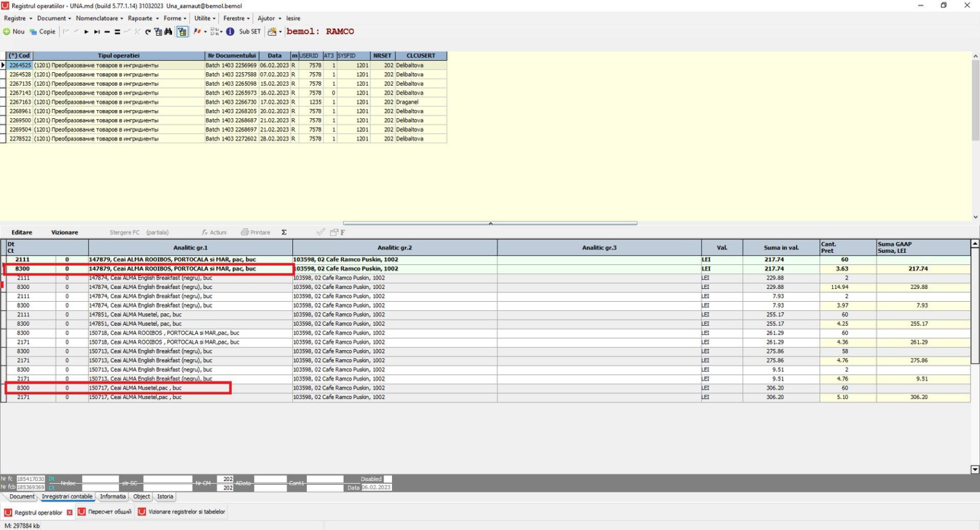Image resolution: width=980 pixels, height=530 pixels.
Task: Click the splitter collapse arrow handle
Action: tap(490, 223)
